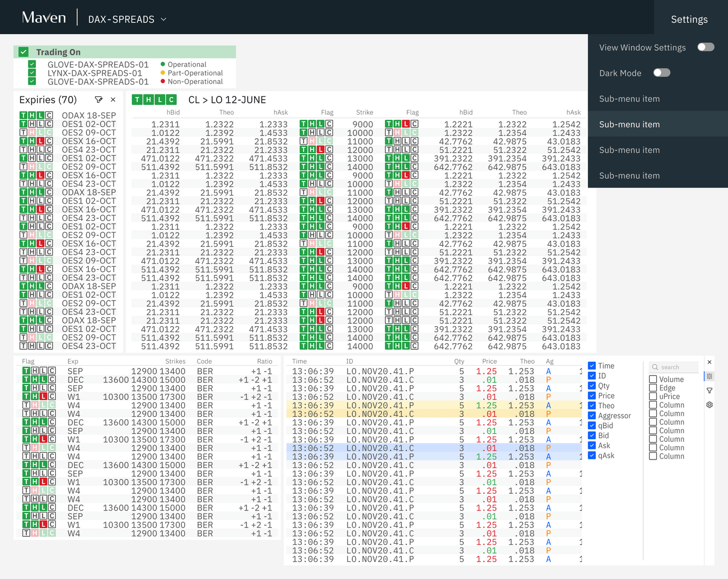Click the green L flag in CL header
Viewport: 728px width, 579px height.
160,100
